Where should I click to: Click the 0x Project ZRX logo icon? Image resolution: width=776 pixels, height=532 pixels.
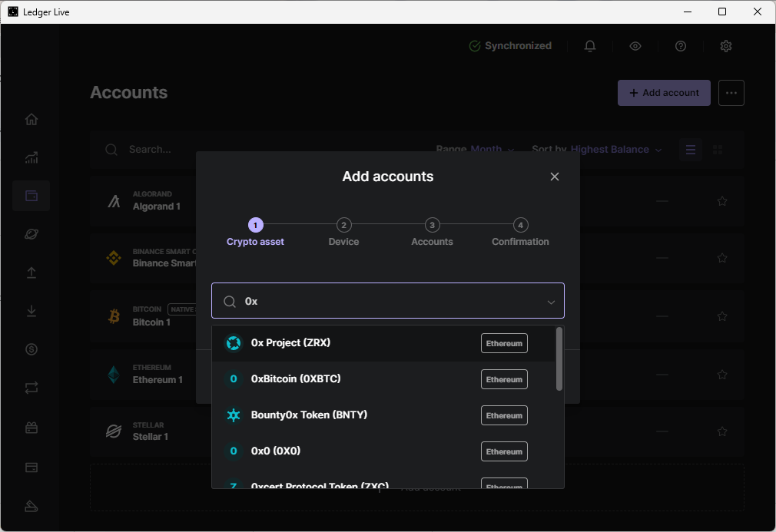(234, 342)
